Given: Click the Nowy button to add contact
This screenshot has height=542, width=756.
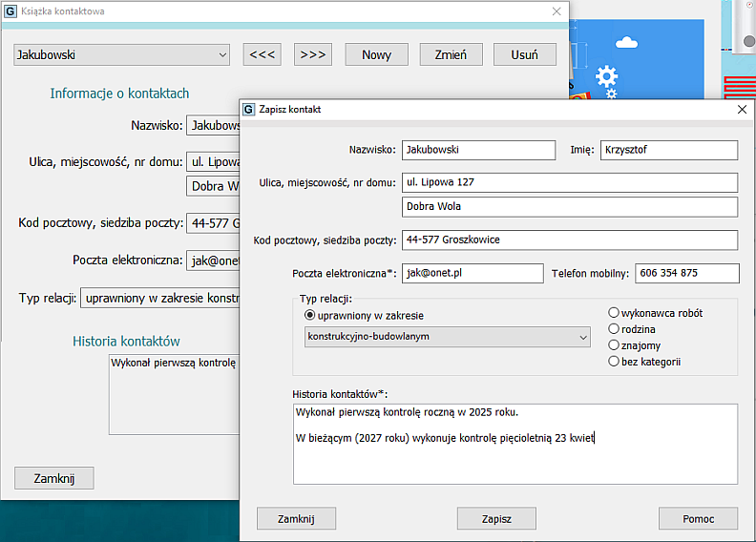Looking at the screenshot, I should pyautogui.click(x=376, y=54).
